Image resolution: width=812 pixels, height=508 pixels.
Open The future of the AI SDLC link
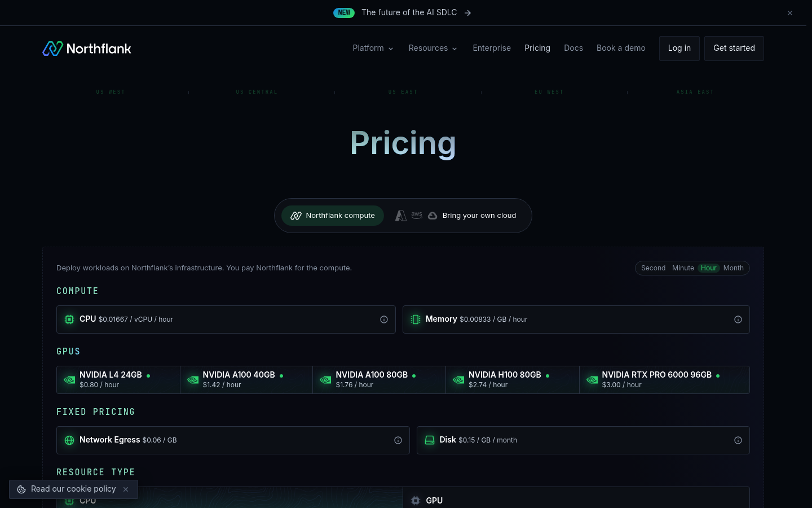409,12
